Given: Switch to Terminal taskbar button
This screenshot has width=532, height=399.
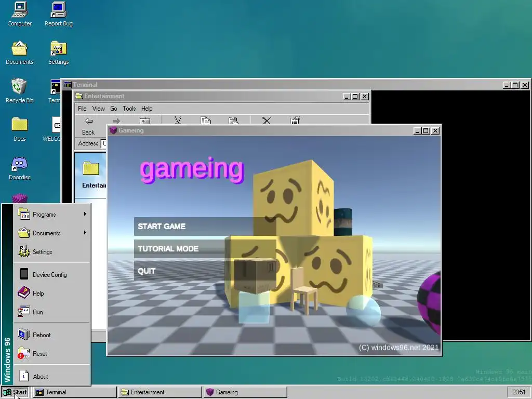Looking at the screenshot, I should (x=74, y=392).
